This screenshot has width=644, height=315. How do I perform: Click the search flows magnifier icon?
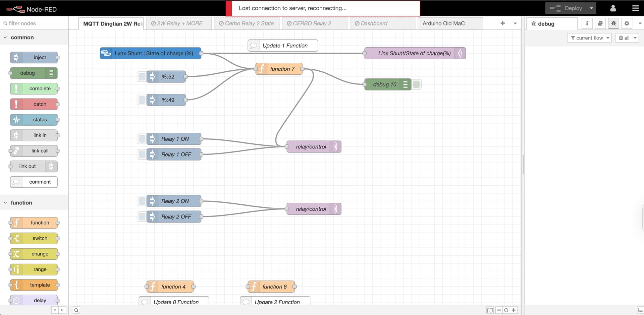click(76, 310)
